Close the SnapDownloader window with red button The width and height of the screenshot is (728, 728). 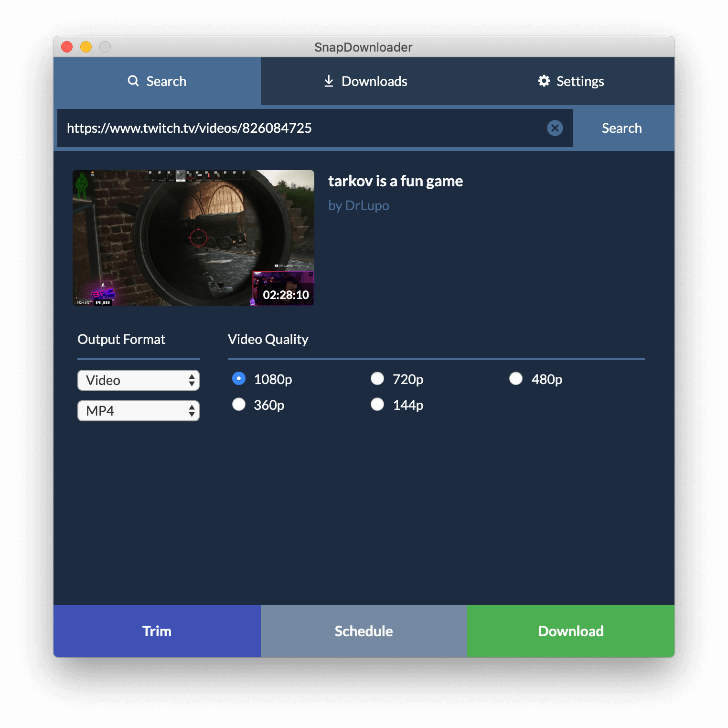(67, 47)
